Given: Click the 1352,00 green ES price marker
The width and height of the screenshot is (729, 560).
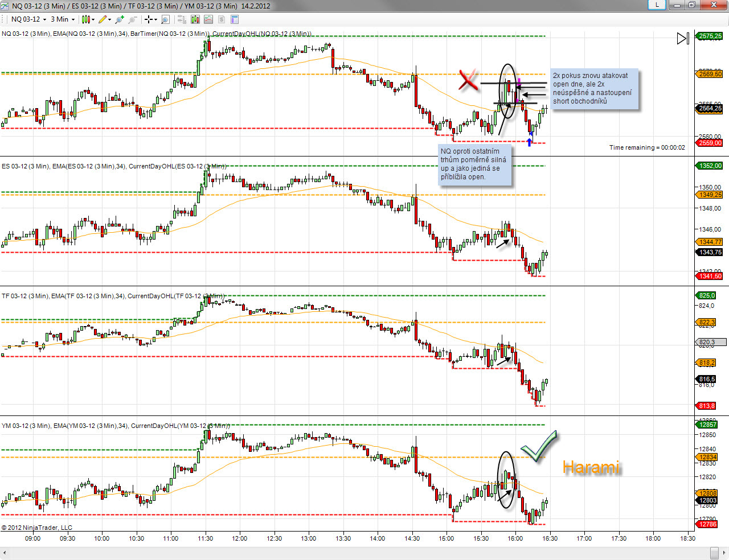Looking at the screenshot, I should click(x=710, y=166).
